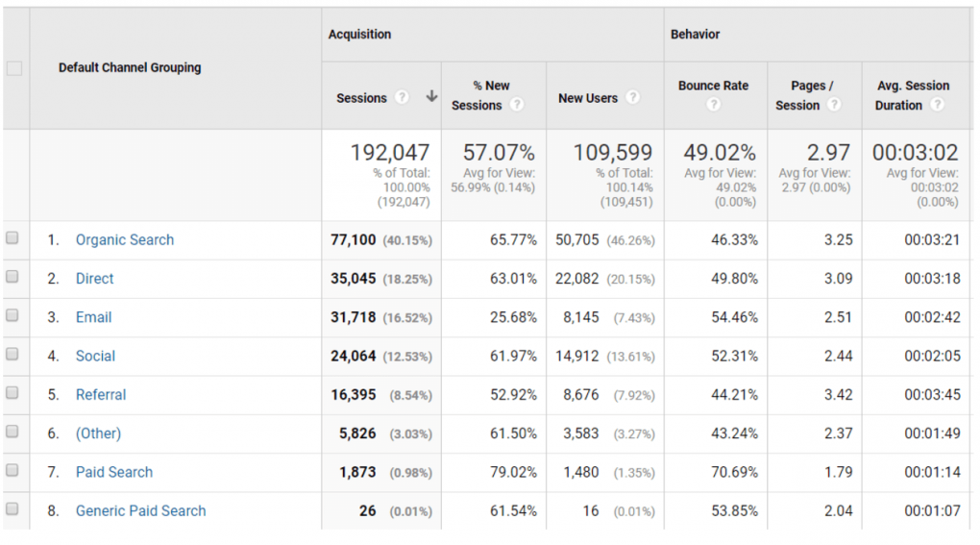Screen dimensions: 980x545
Task: Open the Direct channel link
Action: pos(94,279)
